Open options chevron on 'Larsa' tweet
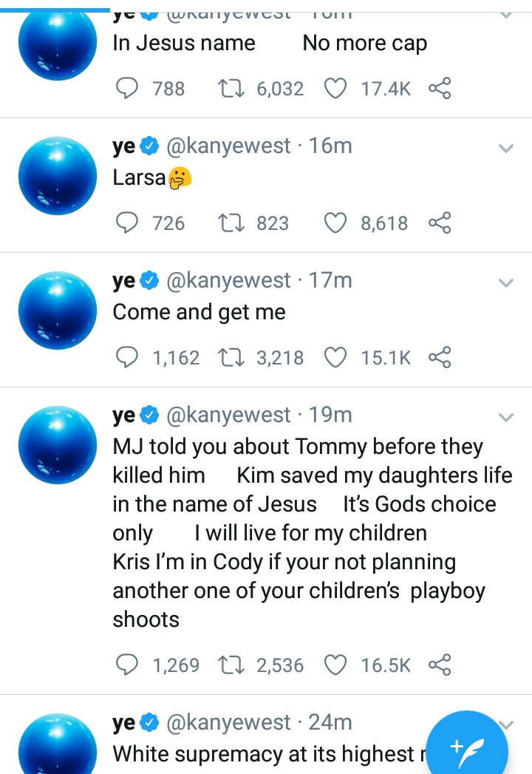This screenshot has height=774, width=532. 506,149
